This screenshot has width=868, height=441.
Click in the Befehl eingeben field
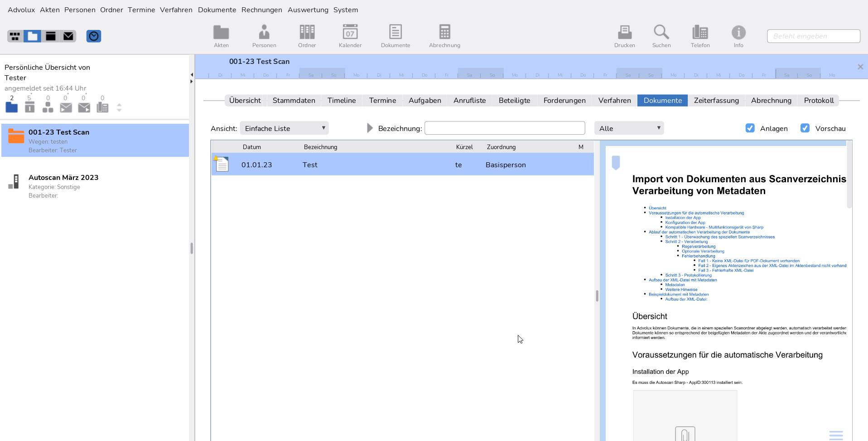click(814, 36)
